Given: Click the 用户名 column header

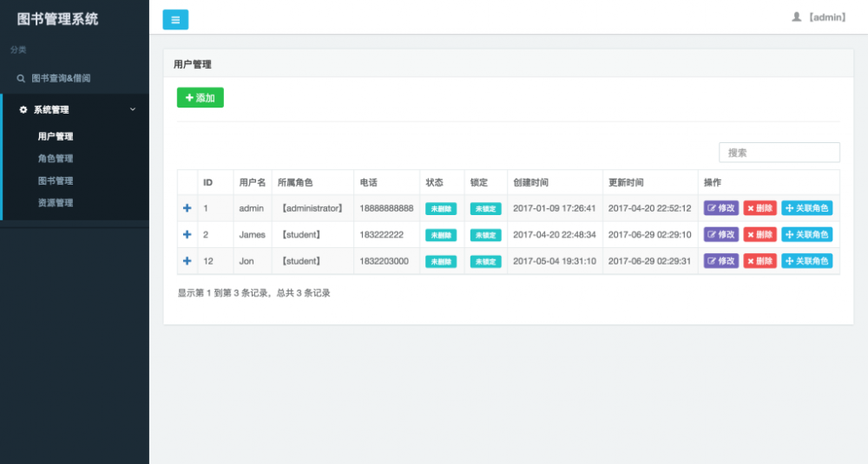Looking at the screenshot, I should pos(253,182).
